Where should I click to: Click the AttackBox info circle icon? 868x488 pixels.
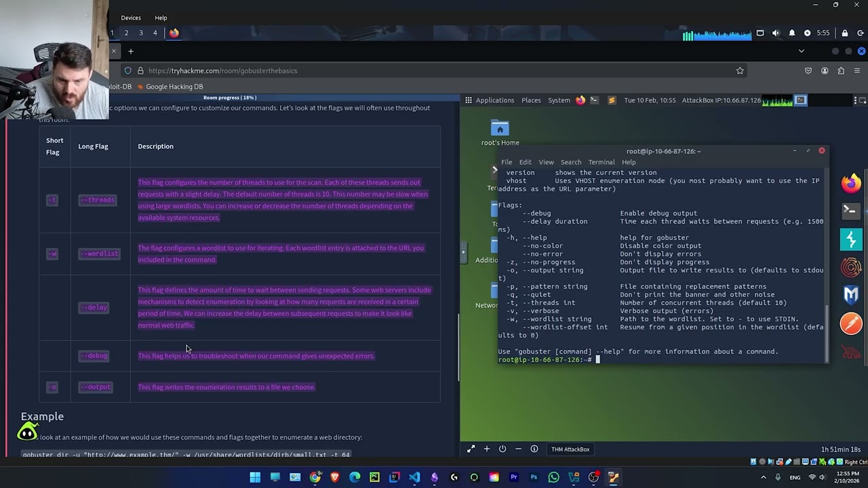tap(534, 449)
